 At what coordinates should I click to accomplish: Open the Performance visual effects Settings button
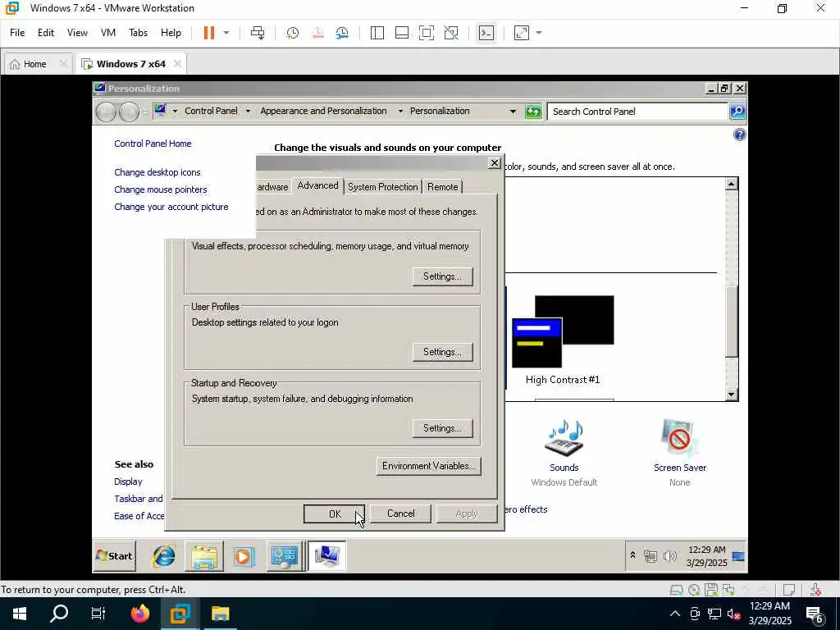coord(442,276)
